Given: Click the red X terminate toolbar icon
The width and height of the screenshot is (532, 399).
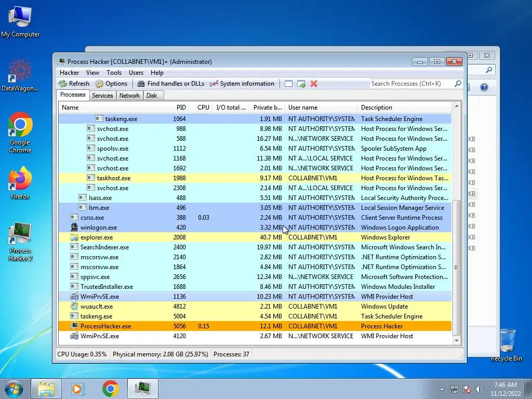Looking at the screenshot, I should [314, 84].
